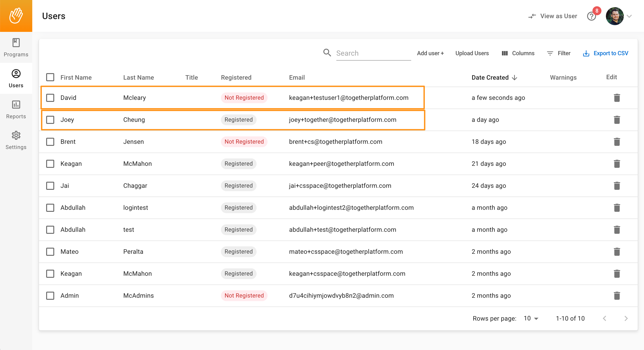Tick the select-all checkbox in header

tap(50, 77)
